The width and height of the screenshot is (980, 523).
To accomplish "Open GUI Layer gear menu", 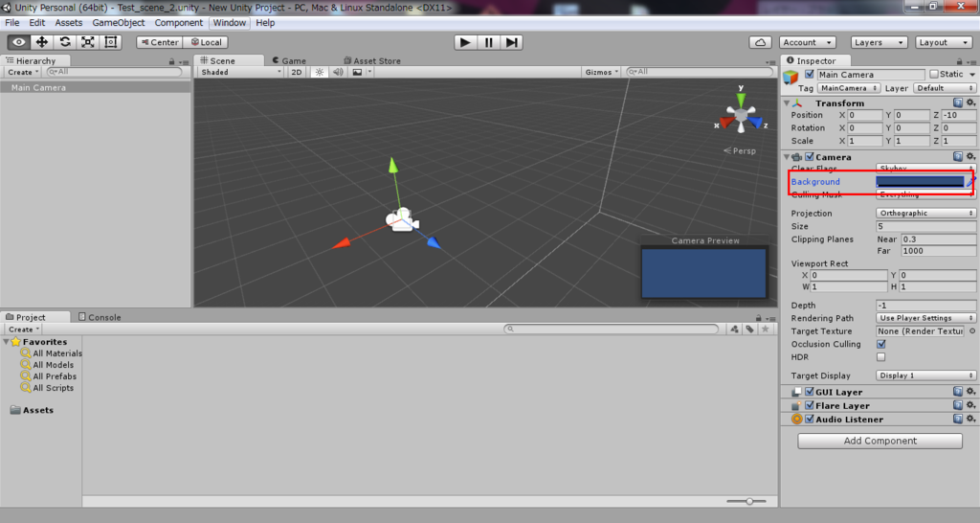I will click(x=970, y=392).
